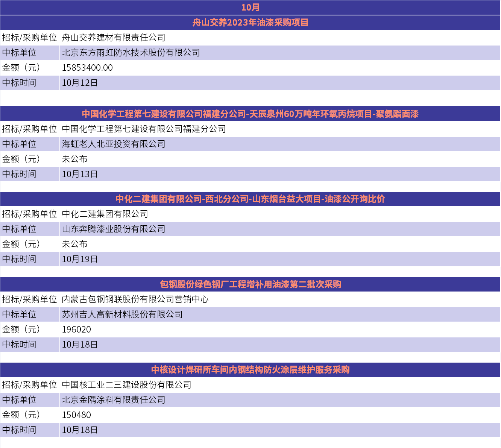Click the 天辰泉州60万吨年环氧丙烷项目 title row
The width and height of the screenshot is (501, 448).
[x=250, y=114]
